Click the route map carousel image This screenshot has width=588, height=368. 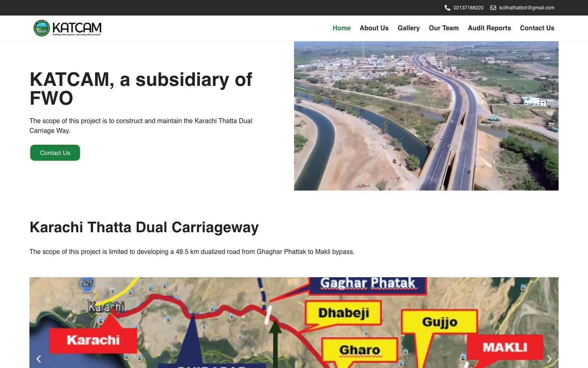(294, 323)
